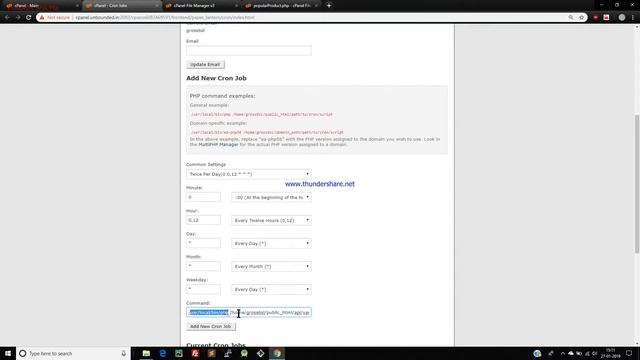Switch to the cPanel - Main tab
The image size is (640, 360).
click(x=41, y=6)
